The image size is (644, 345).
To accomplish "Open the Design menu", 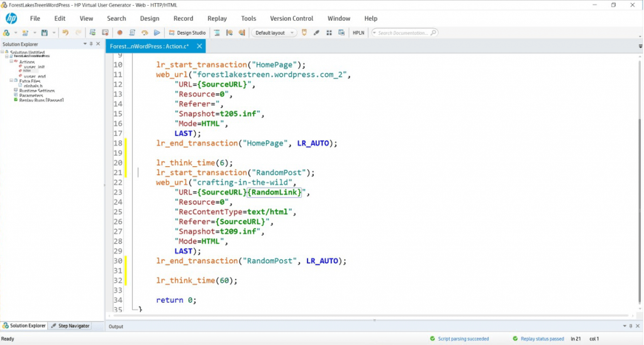I will click(150, 18).
